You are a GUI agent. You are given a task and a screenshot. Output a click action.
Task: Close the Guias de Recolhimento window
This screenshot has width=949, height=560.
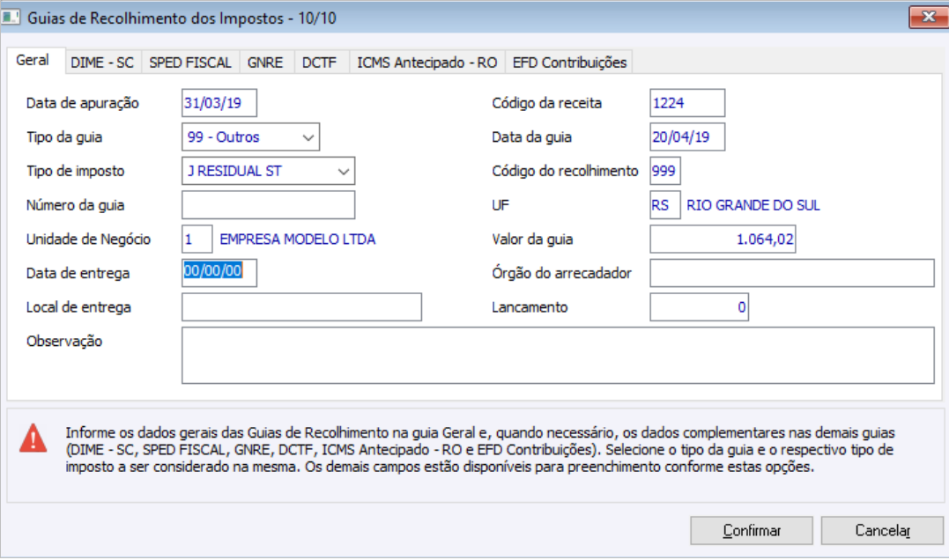tap(929, 17)
